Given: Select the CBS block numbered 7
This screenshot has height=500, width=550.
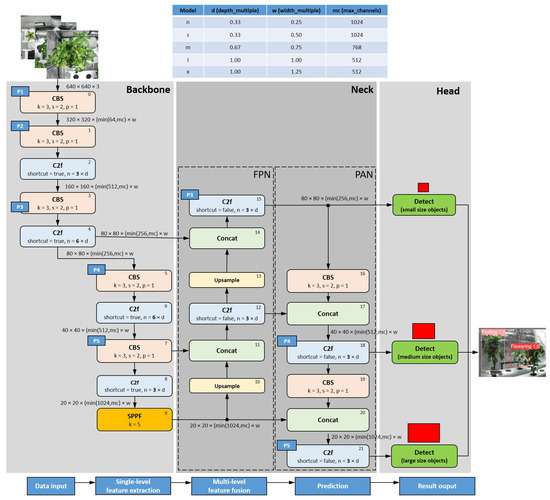Looking at the screenshot, I should [134, 351].
